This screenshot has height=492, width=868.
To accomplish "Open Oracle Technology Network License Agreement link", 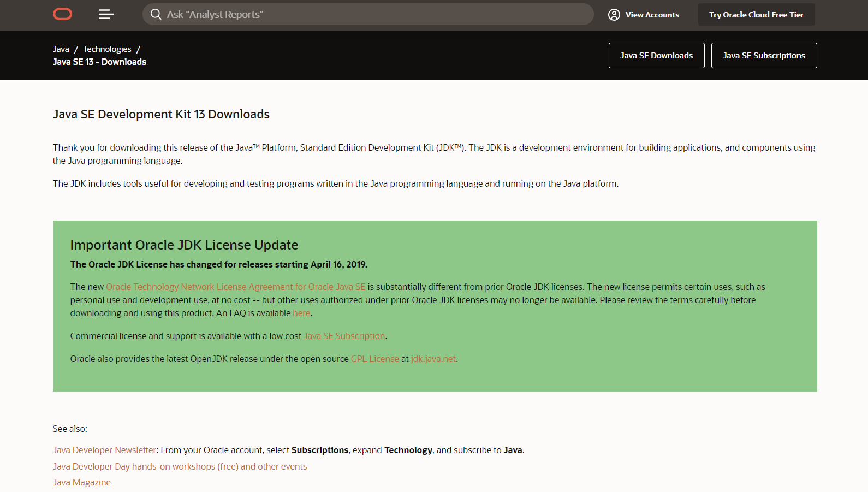I will (x=235, y=287).
